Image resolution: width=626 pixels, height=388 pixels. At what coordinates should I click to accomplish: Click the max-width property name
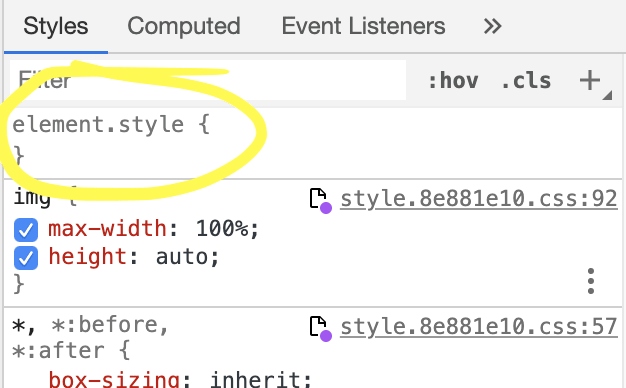107,229
